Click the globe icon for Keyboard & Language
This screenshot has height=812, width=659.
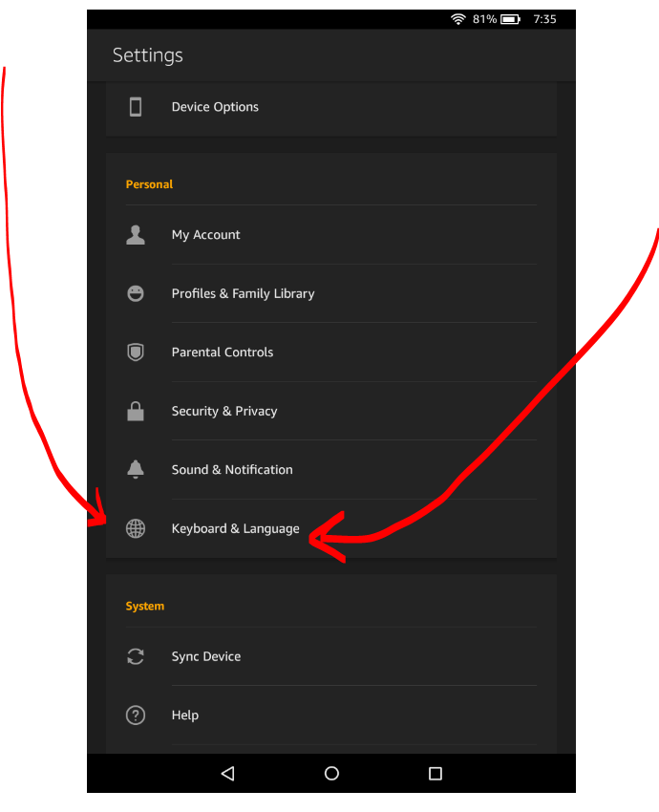click(136, 529)
